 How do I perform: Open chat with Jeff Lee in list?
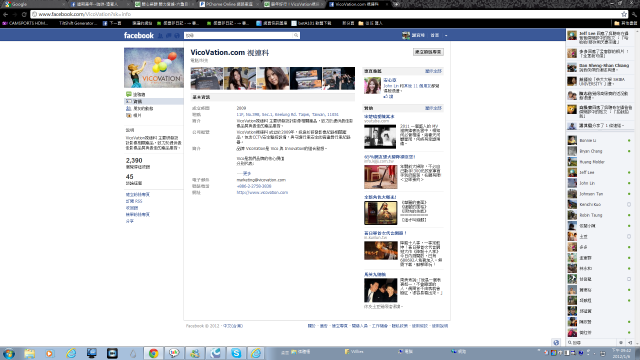point(599,172)
